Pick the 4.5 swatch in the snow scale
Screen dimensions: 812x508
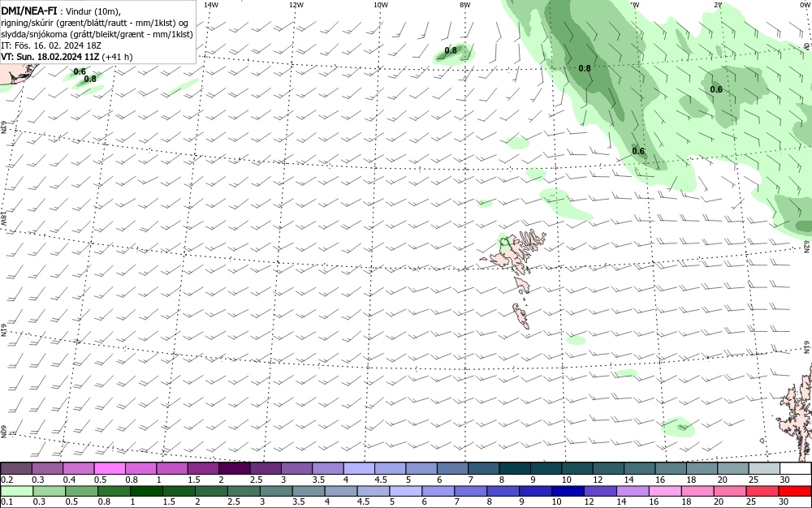click(391, 469)
